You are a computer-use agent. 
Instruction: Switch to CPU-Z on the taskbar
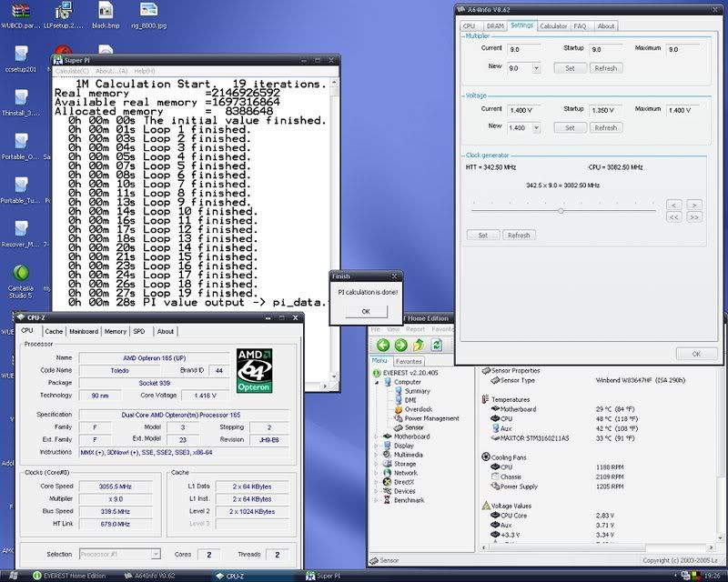click(x=230, y=576)
